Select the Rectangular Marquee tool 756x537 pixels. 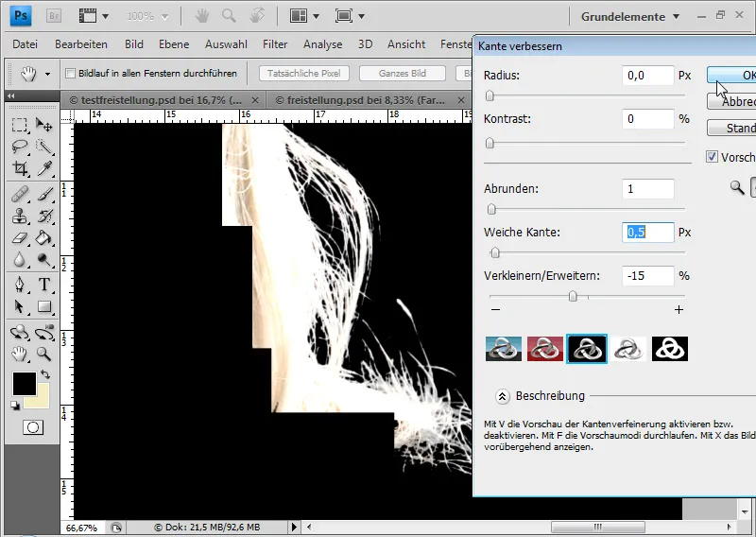click(19, 126)
